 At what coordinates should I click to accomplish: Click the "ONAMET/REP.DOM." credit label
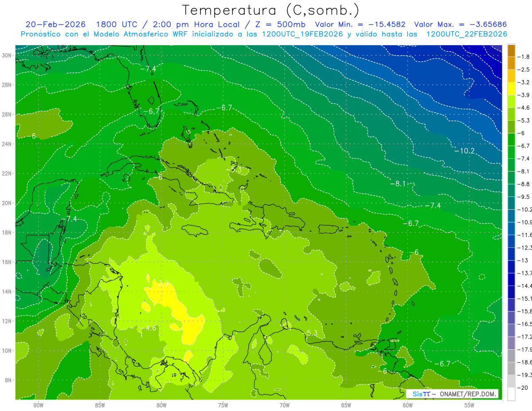tap(467, 394)
